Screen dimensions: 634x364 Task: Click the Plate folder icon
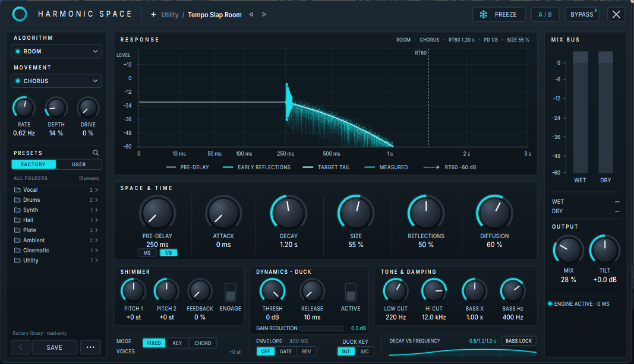(17, 230)
